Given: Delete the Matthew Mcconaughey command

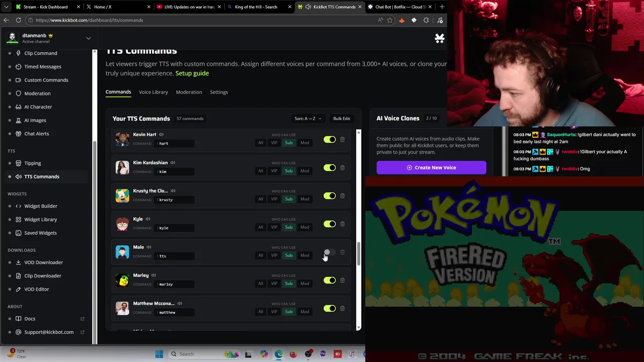Looking at the screenshot, I should click(x=342, y=308).
